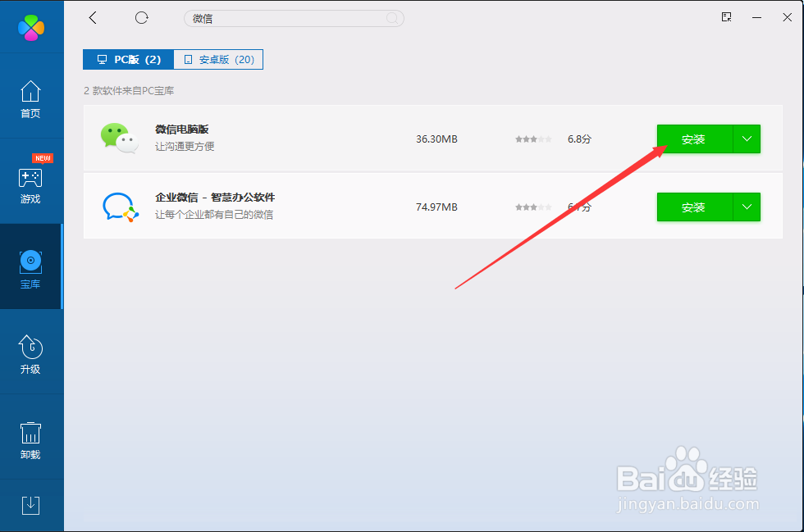Click the search magnifier icon

click(392, 19)
